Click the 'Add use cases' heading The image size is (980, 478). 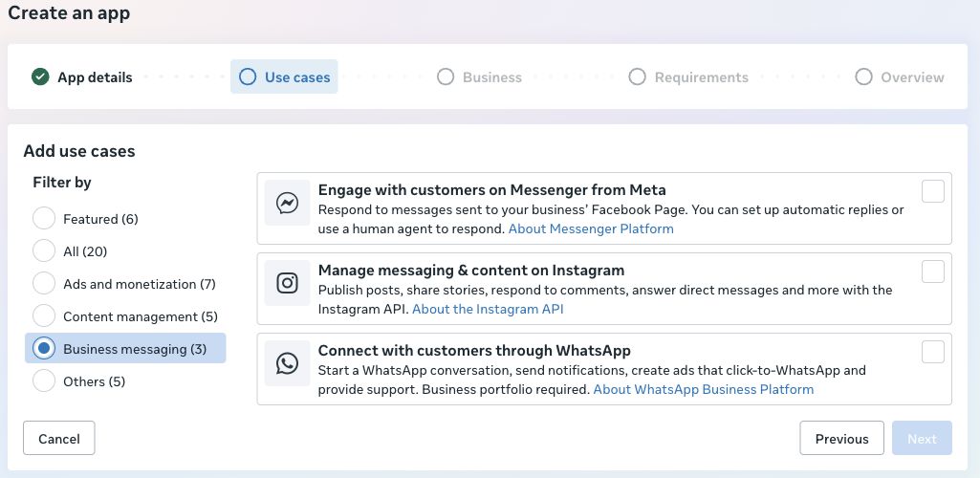78,151
